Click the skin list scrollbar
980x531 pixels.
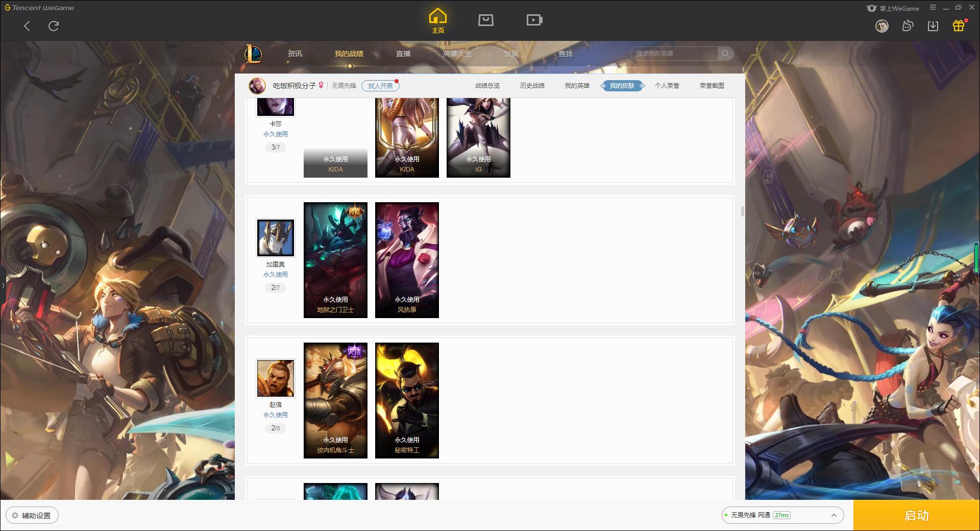click(742, 211)
